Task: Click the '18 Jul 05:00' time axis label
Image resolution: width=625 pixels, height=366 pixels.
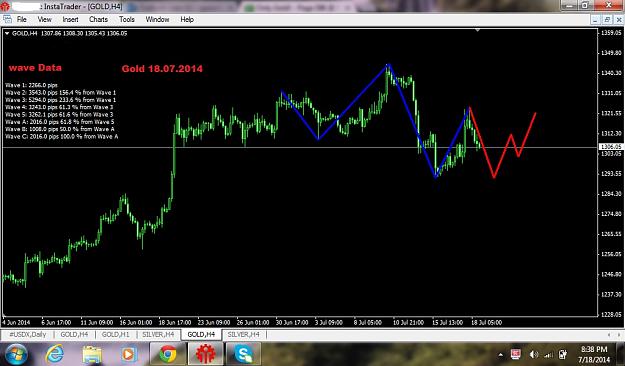Action: coord(486,323)
